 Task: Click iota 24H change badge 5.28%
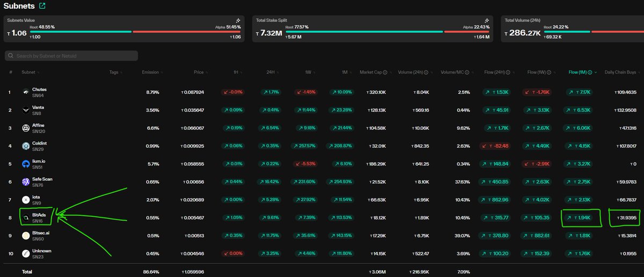point(269,200)
